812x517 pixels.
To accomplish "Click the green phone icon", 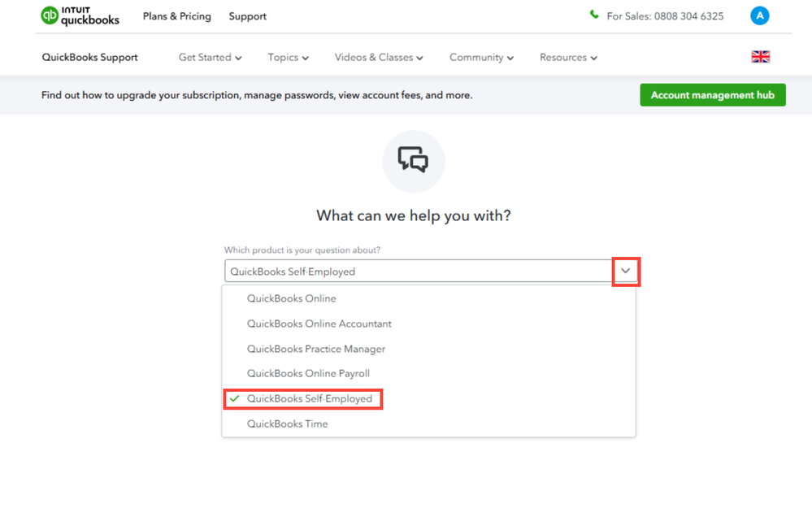I will click(x=594, y=15).
